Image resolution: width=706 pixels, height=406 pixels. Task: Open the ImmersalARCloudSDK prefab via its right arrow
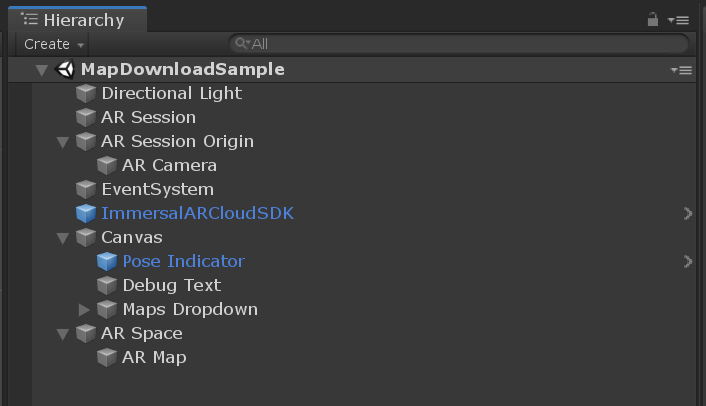(x=688, y=213)
